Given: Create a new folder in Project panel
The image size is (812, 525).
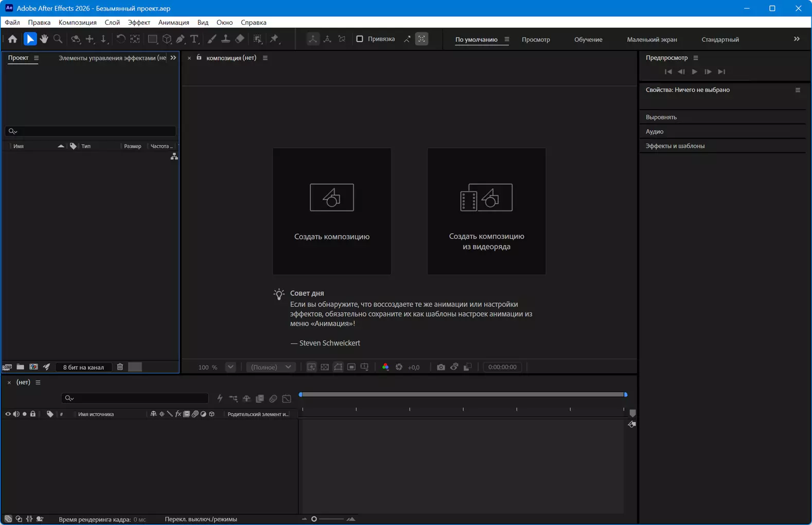Looking at the screenshot, I should tap(20, 367).
